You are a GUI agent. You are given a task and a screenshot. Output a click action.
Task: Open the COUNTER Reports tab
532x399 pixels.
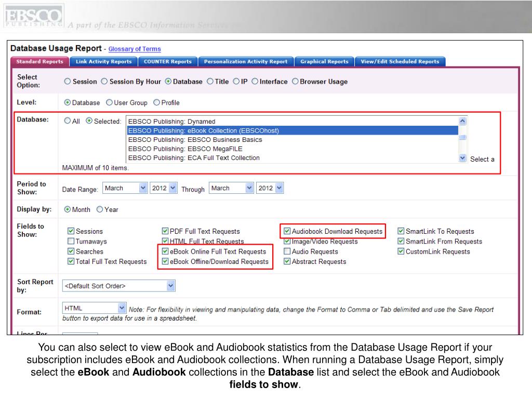click(x=168, y=61)
